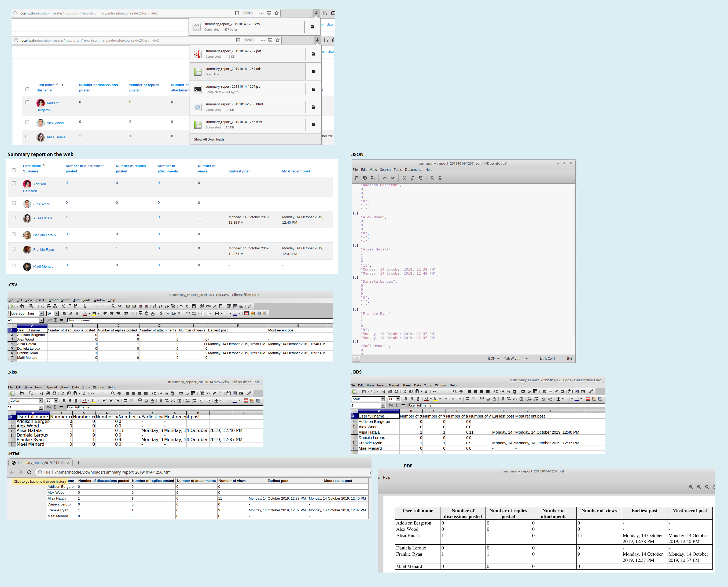The height and width of the screenshot is (587, 728).
Task: Open summary_report_20191014-1257.ods from the downloads list
Action: click(248, 72)
